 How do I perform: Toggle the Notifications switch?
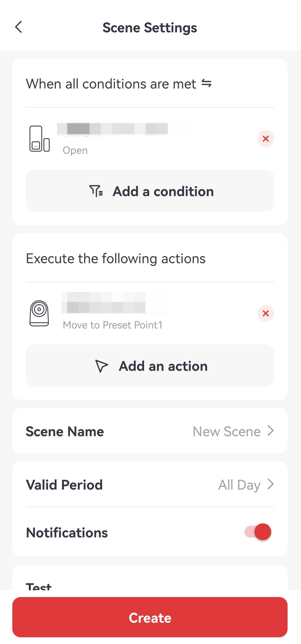click(258, 532)
